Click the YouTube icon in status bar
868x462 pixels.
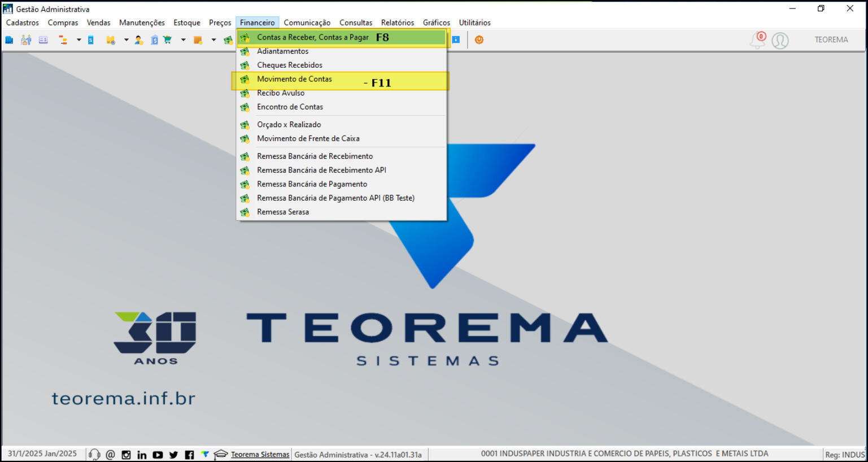[158, 455]
